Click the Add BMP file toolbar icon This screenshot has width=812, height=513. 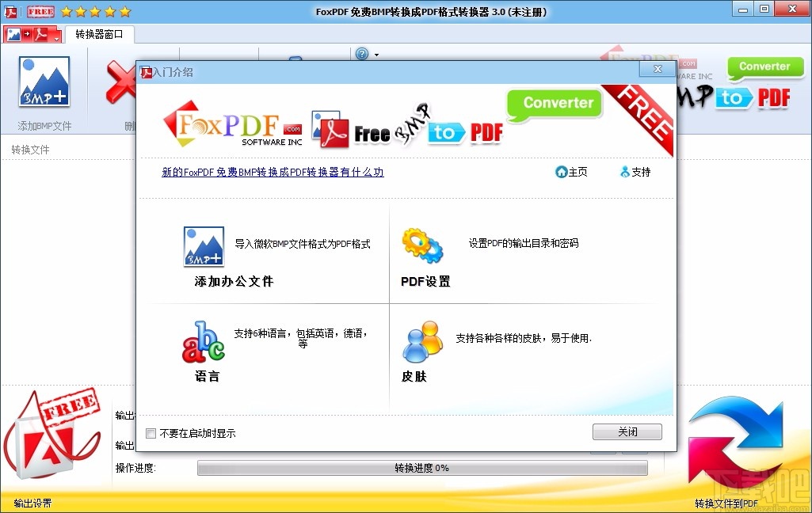(x=44, y=82)
